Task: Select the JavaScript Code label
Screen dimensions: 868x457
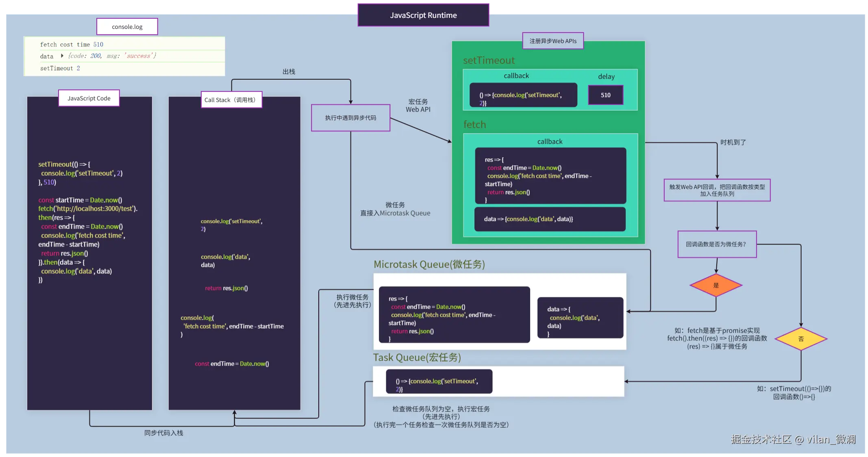Action: (x=89, y=98)
